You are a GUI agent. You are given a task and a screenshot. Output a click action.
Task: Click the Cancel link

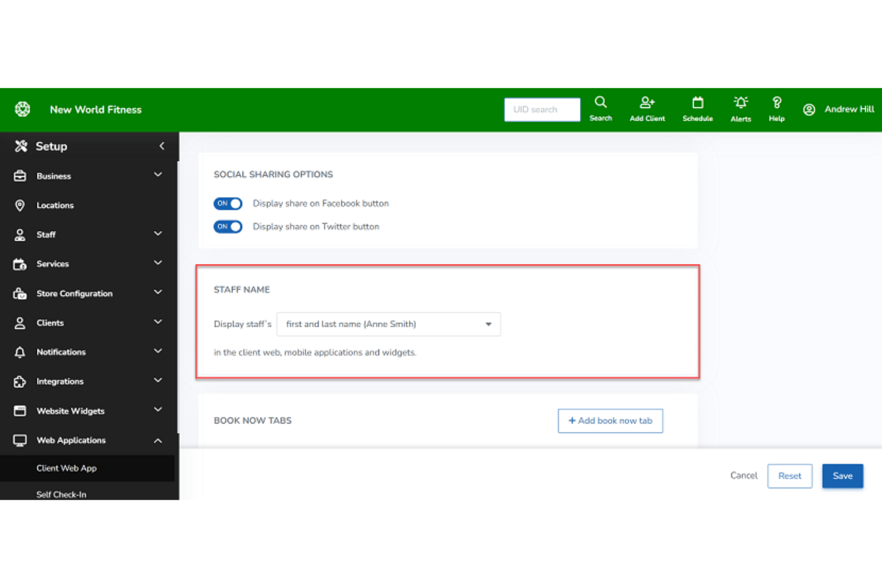(744, 475)
